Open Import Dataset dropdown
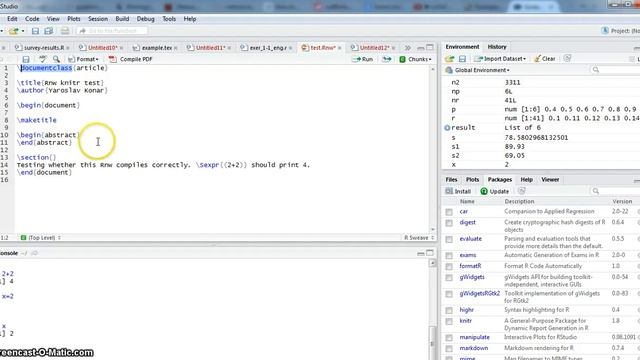Screen dimensions: 640x360 [500, 59]
